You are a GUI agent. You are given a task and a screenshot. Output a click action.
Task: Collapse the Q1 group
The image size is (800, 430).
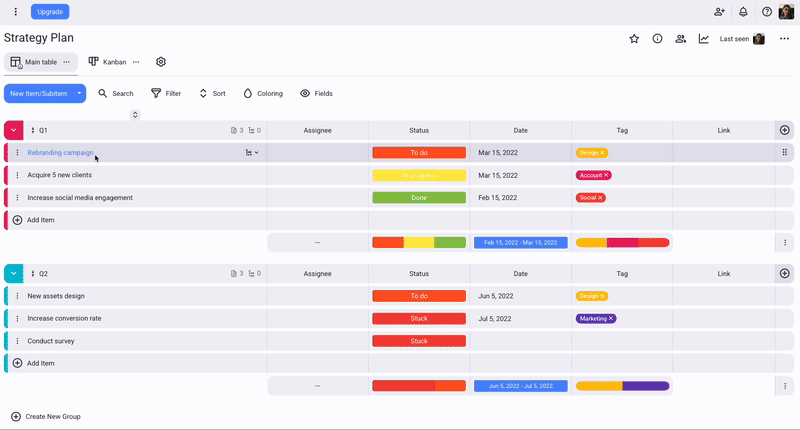click(x=14, y=130)
